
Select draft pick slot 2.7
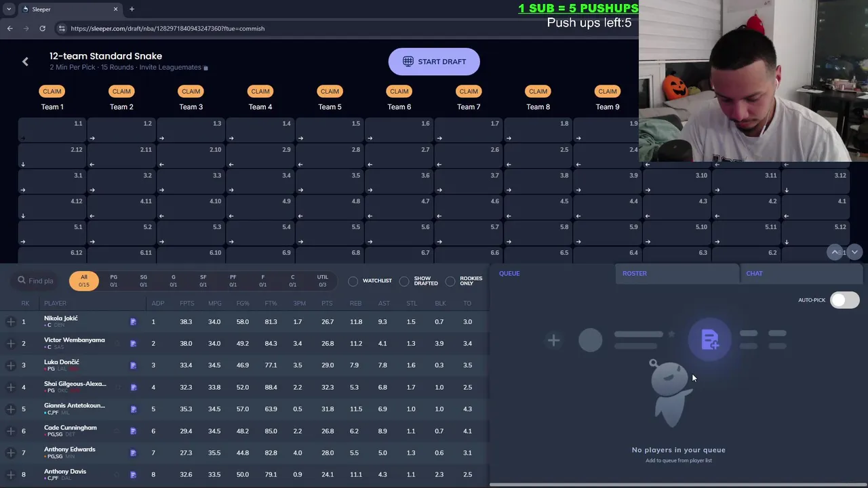pyautogui.click(x=399, y=156)
